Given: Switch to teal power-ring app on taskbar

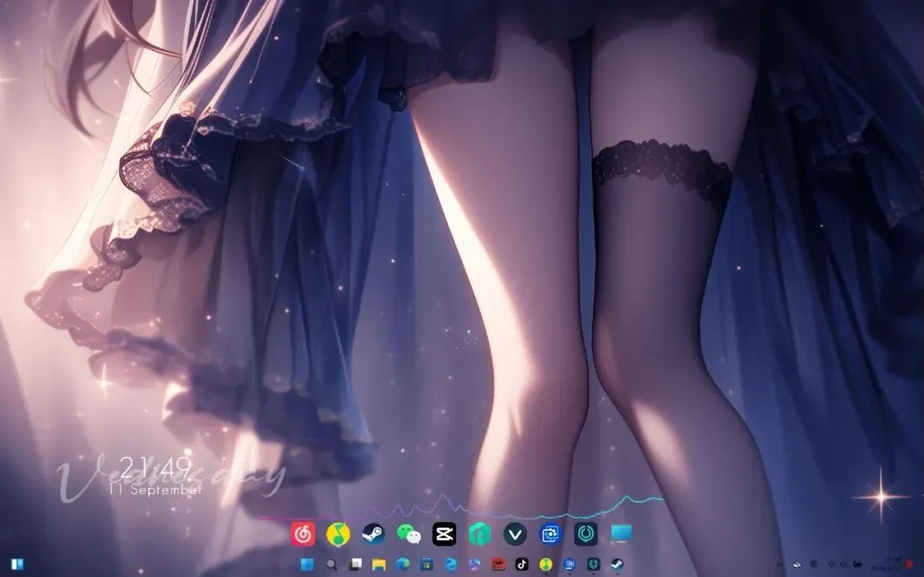Looking at the screenshot, I should pyautogui.click(x=594, y=565).
